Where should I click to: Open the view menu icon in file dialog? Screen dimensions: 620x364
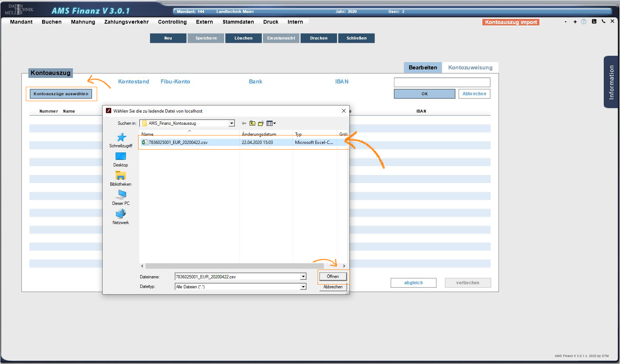coord(271,123)
